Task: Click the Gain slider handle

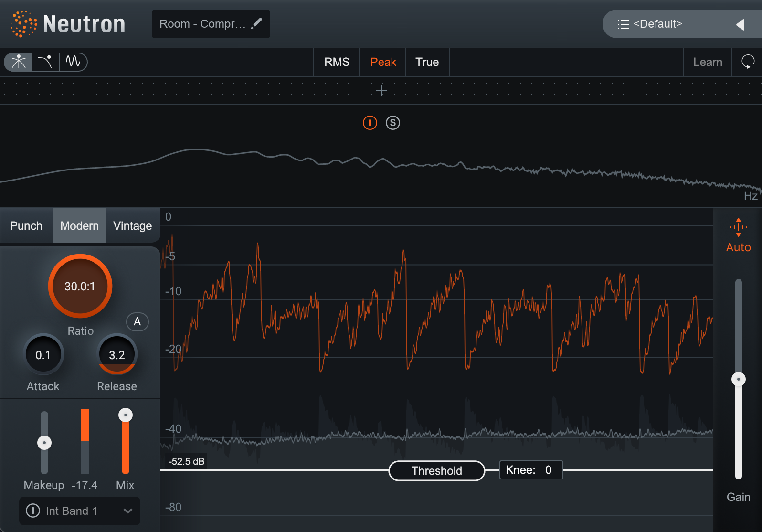Action: pyautogui.click(x=739, y=379)
